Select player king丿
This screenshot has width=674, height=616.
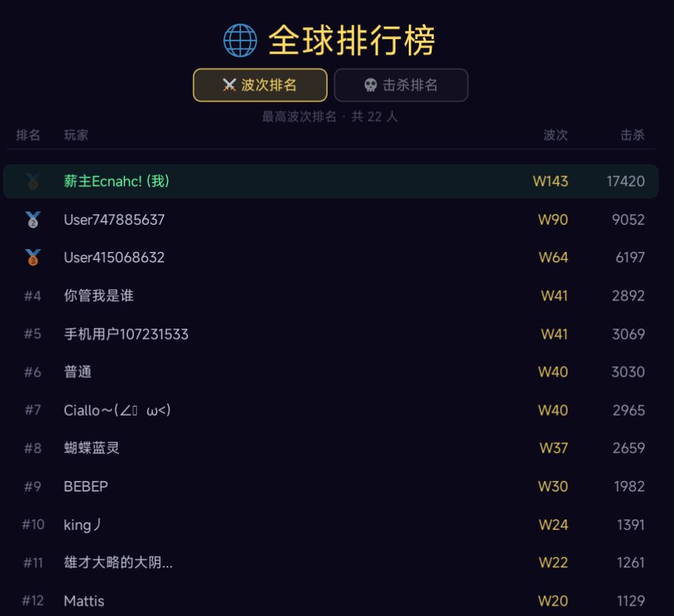(83, 525)
